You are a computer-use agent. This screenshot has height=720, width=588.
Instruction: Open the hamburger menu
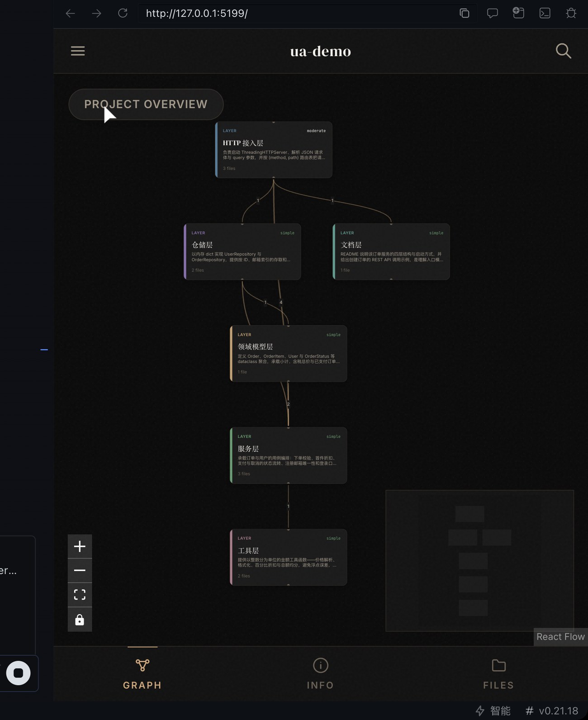click(x=78, y=51)
